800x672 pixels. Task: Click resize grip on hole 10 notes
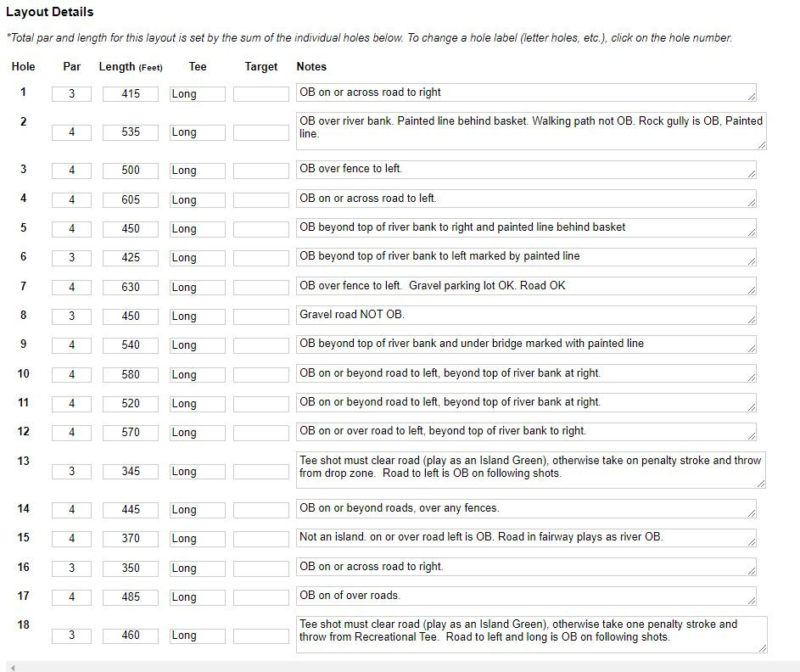click(x=751, y=377)
